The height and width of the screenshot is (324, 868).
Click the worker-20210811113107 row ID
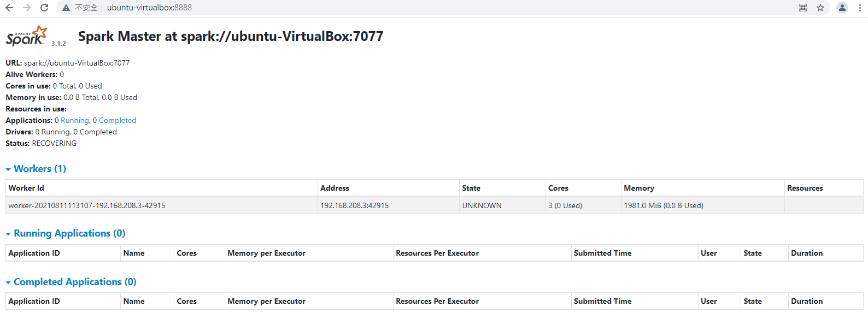tap(87, 205)
